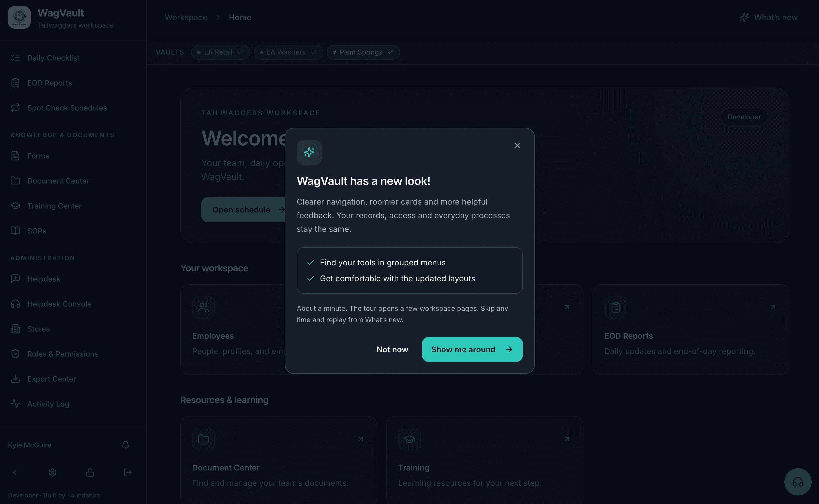Click the Built by Foundation footer text
The image size is (819, 504).
coord(71,495)
